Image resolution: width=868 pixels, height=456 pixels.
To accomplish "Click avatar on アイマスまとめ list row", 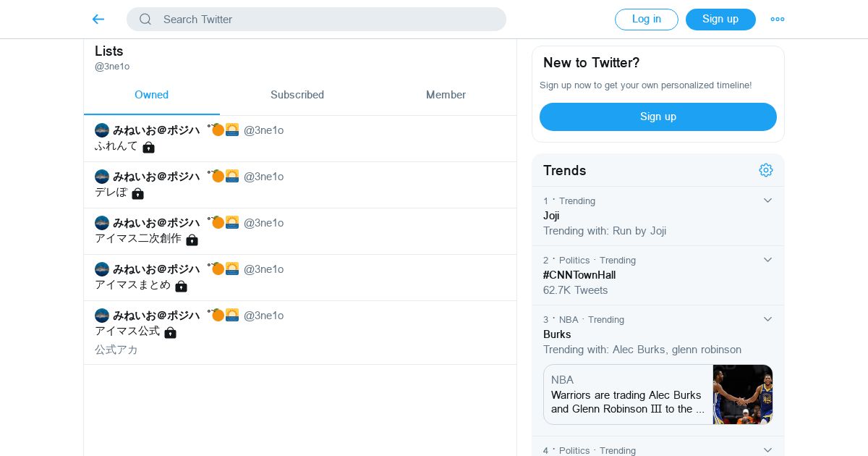I will point(102,269).
